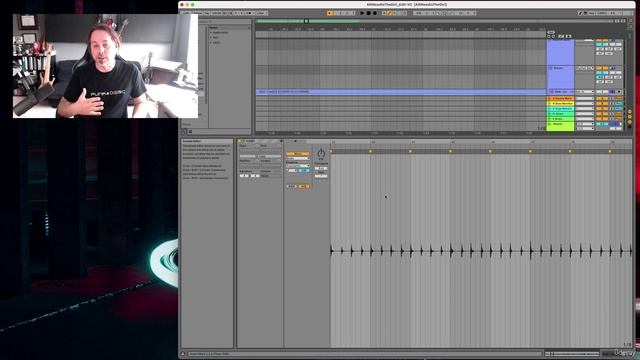Select the tempo field in control bar
The width and height of the screenshot is (640, 360).
point(216,13)
